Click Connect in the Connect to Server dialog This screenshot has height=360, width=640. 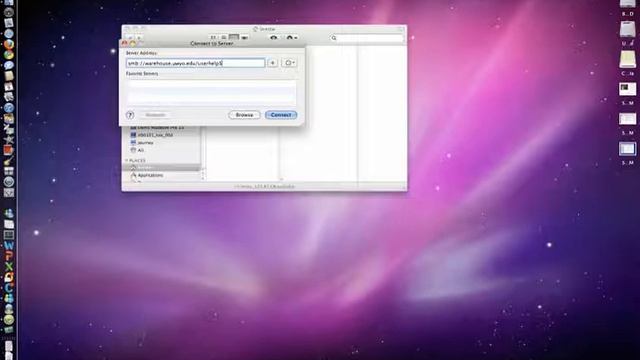[281, 115]
